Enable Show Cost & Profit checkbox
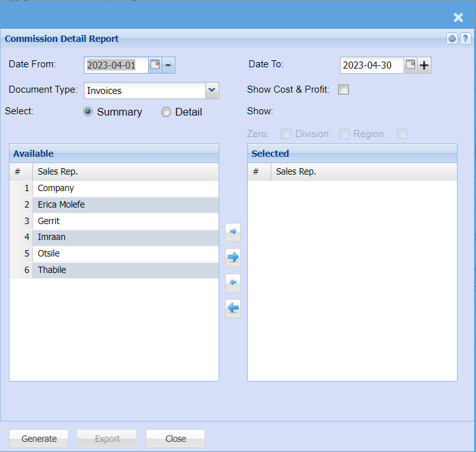Image resolution: width=476 pixels, height=452 pixels. point(344,90)
